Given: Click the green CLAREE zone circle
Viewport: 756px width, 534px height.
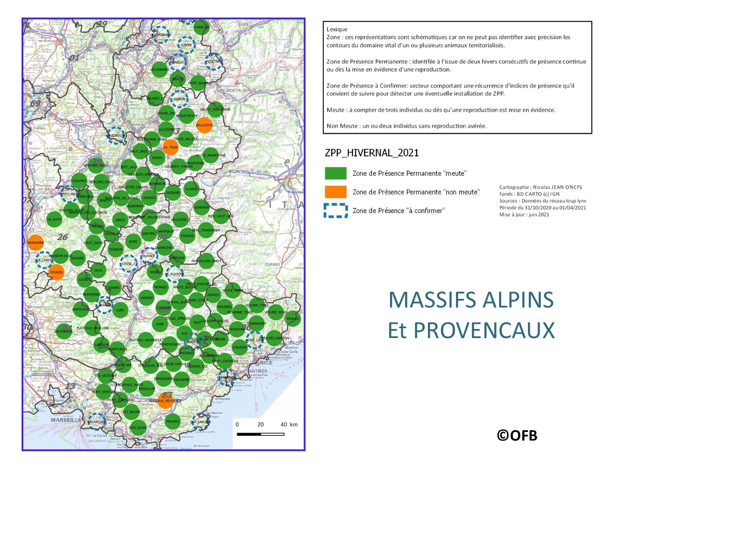Looking at the screenshot, I should tap(191, 189).
